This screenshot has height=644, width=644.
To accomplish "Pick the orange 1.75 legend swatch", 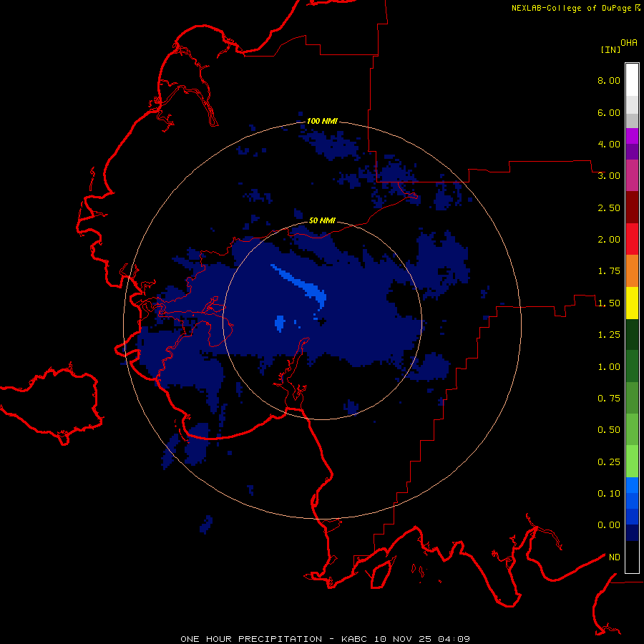I will 632,271.
